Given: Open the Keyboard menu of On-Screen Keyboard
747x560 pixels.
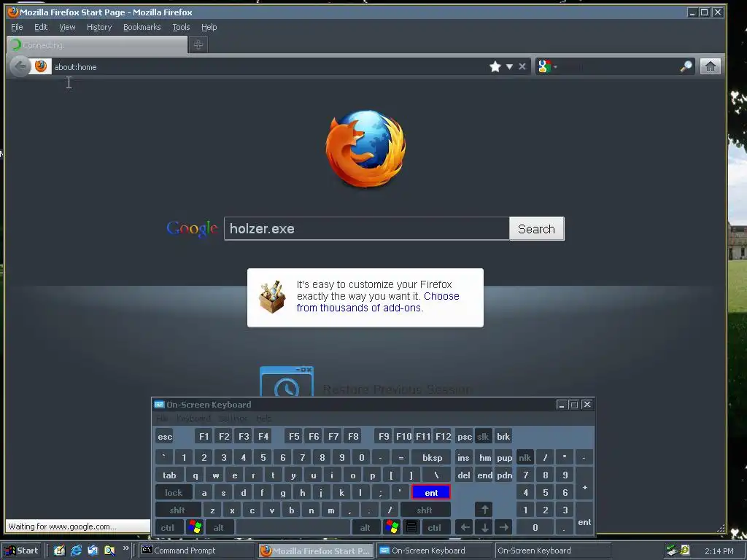Looking at the screenshot, I should [x=193, y=419].
